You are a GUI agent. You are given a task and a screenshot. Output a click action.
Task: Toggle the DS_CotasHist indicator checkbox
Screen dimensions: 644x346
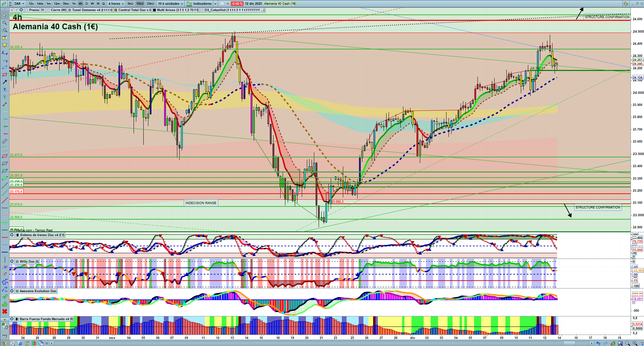pos(202,10)
